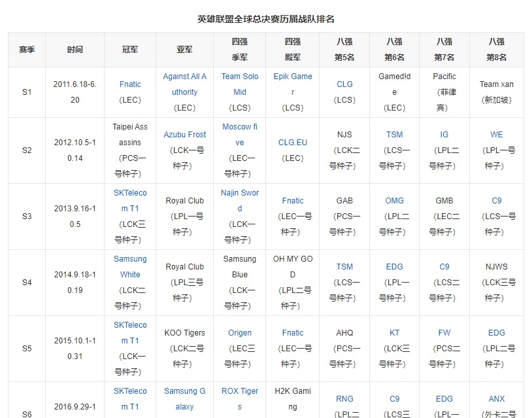Screen dimensions: 532x418
Task: Select the GMB cell
Action: (x=444, y=217)
